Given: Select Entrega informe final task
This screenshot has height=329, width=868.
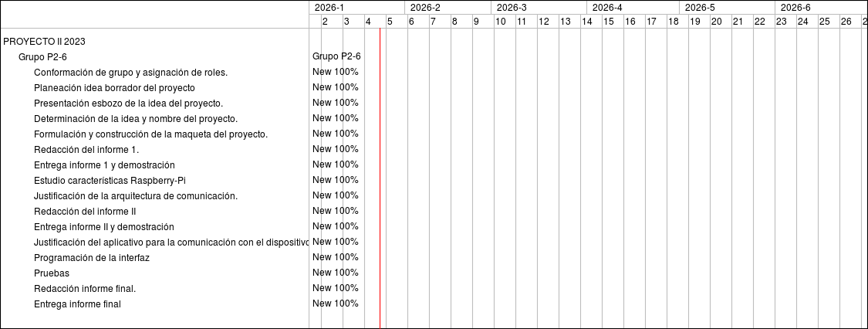Looking at the screenshot, I should (x=77, y=304).
